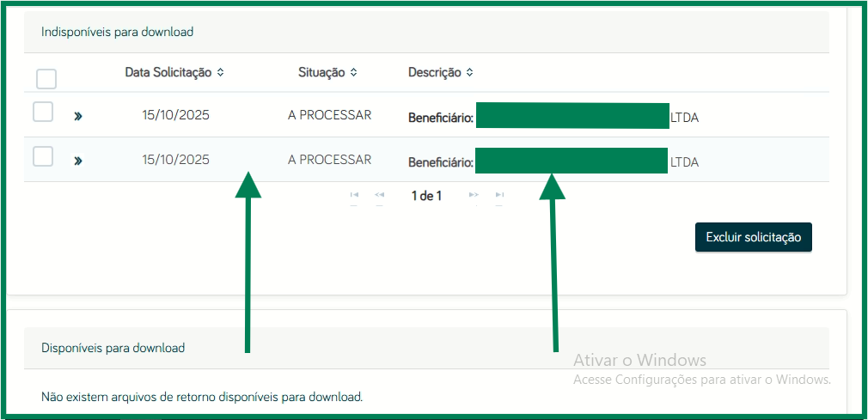
Task: Click the sort arrows beside Descrição
Action: [x=469, y=73]
